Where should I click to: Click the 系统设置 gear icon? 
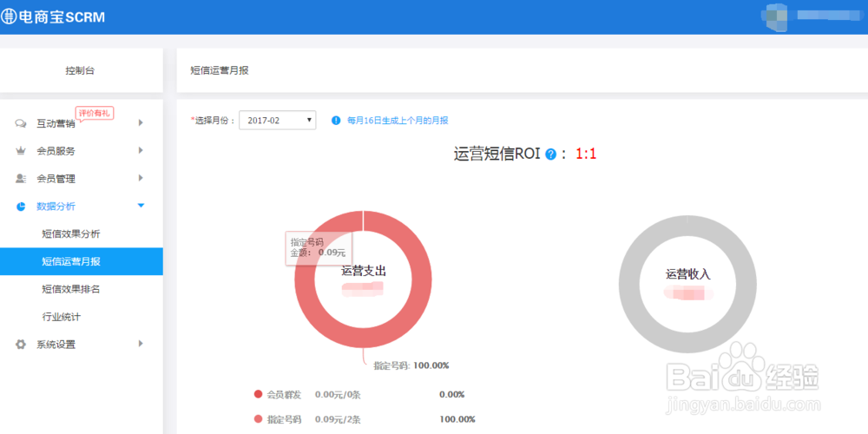coord(21,345)
